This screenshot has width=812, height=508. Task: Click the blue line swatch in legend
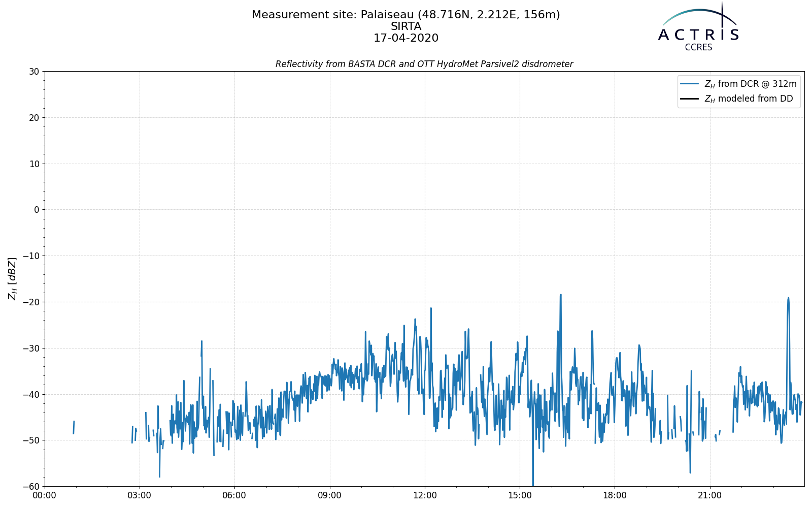click(690, 84)
